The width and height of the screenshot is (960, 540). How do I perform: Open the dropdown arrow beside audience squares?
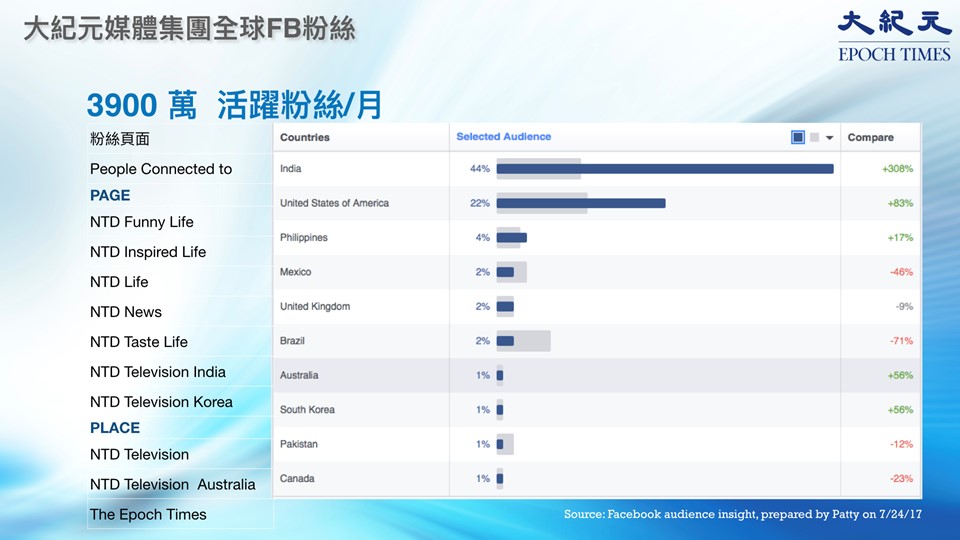pyautogui.click(x=830, y=138)
